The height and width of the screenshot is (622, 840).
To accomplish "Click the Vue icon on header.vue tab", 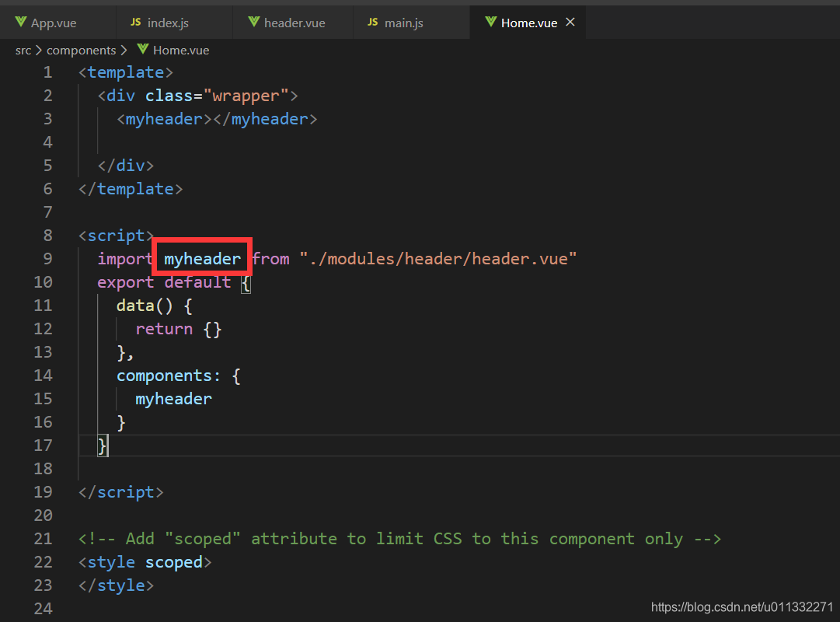I will tap(254, 22).
